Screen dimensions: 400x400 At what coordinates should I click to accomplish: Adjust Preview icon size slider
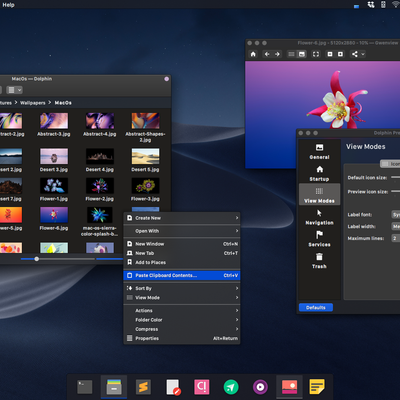tap(395, 192)
